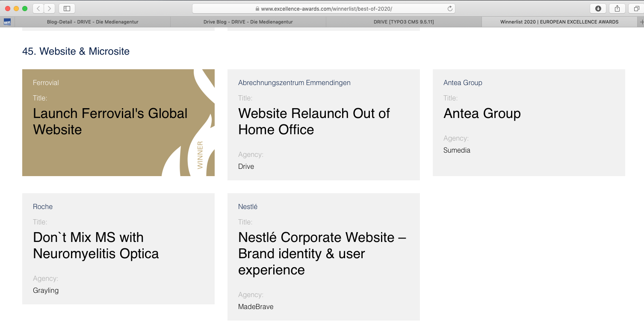
Task: Click the address bar URL field
Action: click(x=323, y=9)
